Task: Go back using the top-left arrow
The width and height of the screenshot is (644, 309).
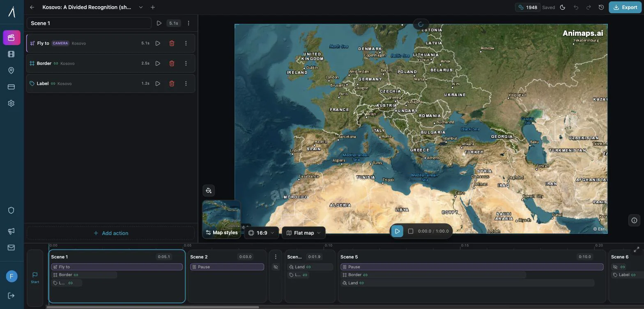Action: [32, 7]
